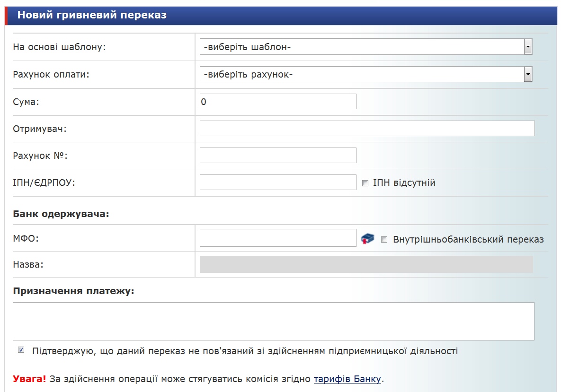Open the тарифів Банку link

coord(347,379)
